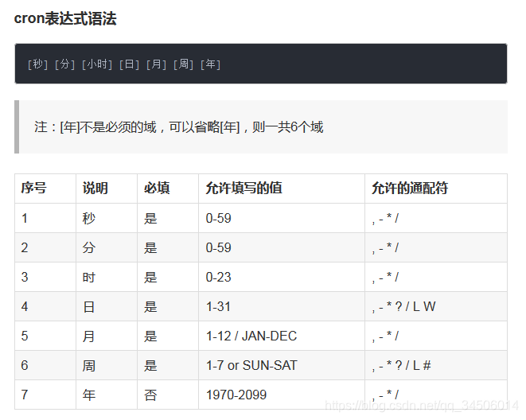The width and height of the screenshot is (526, 420).
Task: Click "是" in the 秒 row
Action: coord(150,218)
